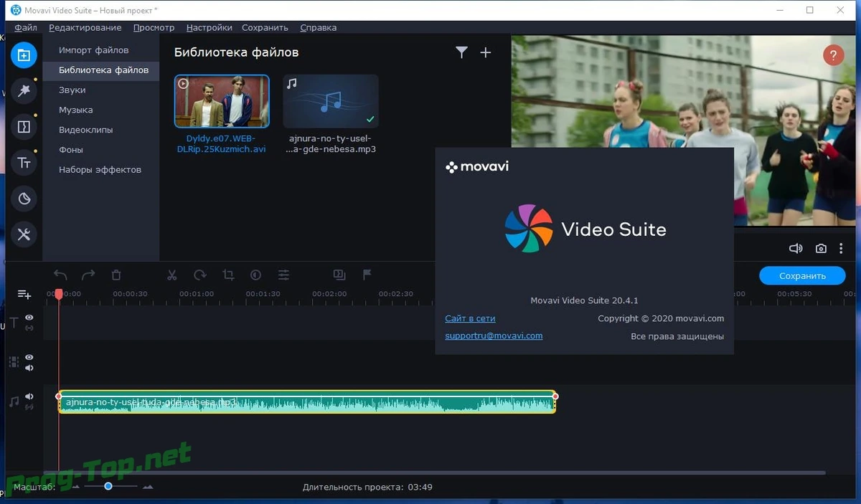Delete the selected clip with trash icon

(x=116, y=275)
